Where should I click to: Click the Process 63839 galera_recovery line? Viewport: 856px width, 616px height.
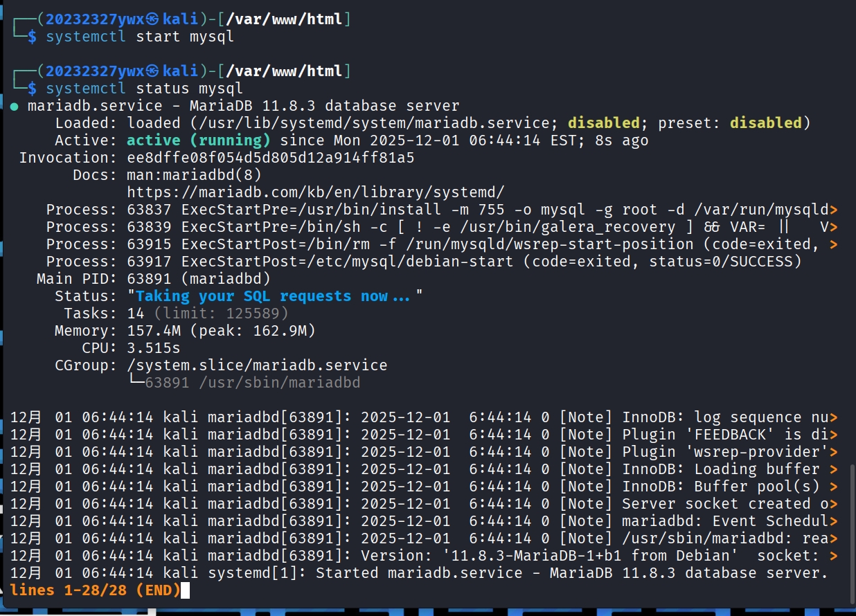[x=442, y=227]
